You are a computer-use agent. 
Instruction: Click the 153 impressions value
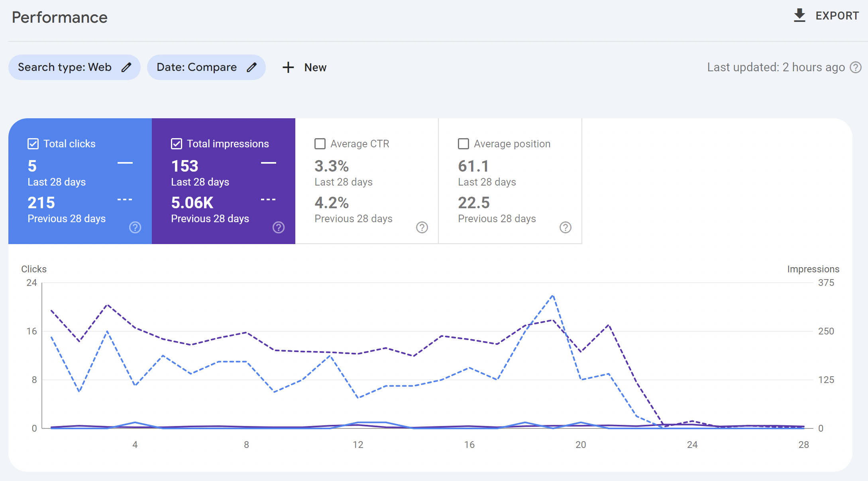point(185,166)
